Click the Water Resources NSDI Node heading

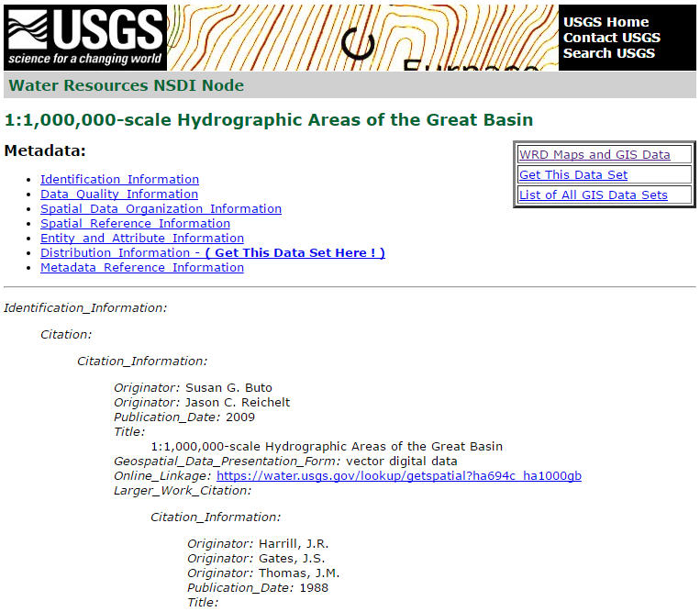(127, 85)
